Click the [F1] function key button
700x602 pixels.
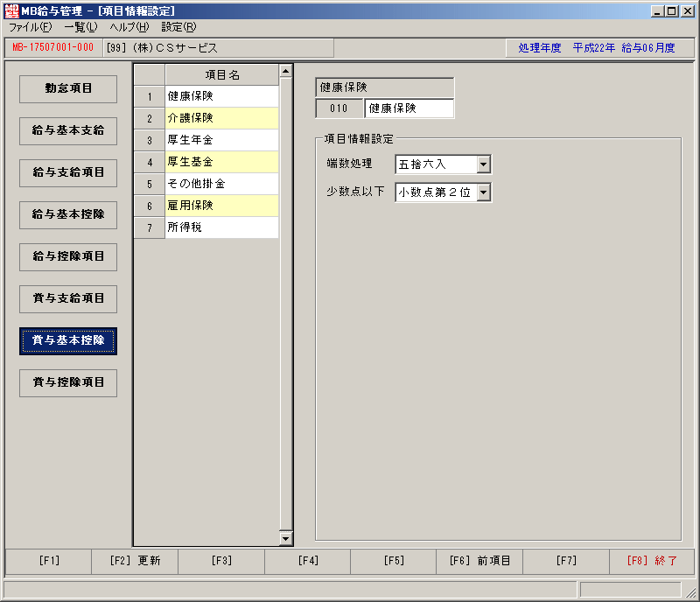click(49, 561)
